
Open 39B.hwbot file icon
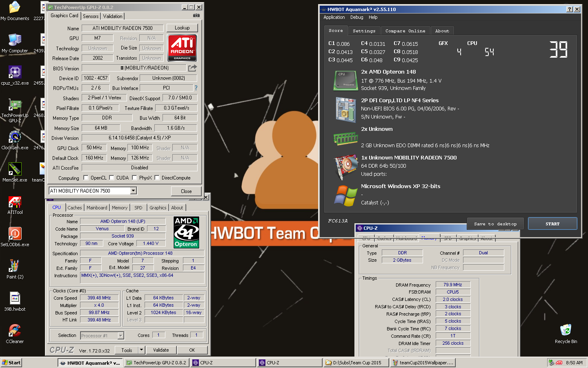(x=15, y=302)
